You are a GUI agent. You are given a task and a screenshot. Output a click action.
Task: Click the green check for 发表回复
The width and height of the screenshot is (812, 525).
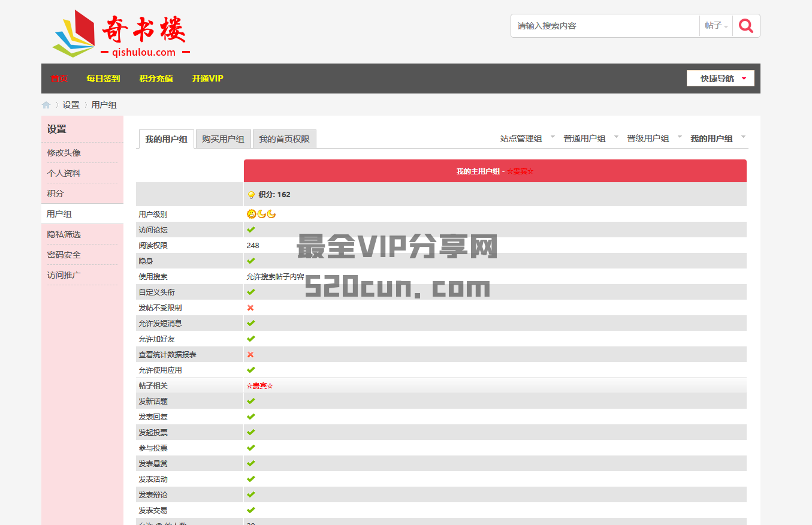(251, 417)
